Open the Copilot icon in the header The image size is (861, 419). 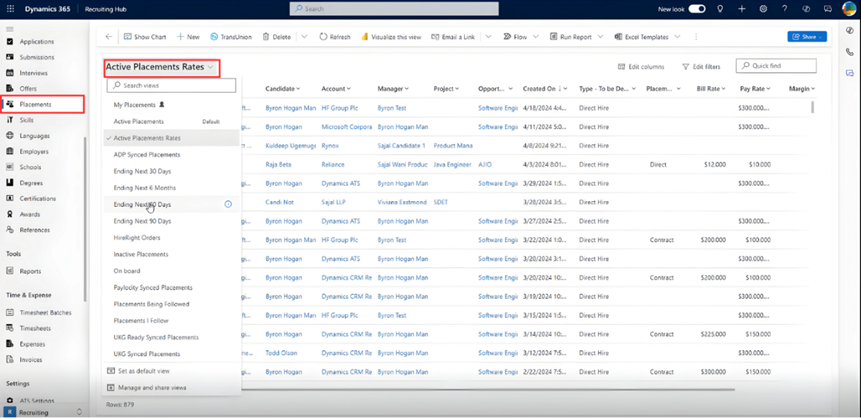(x=807, y=9)
